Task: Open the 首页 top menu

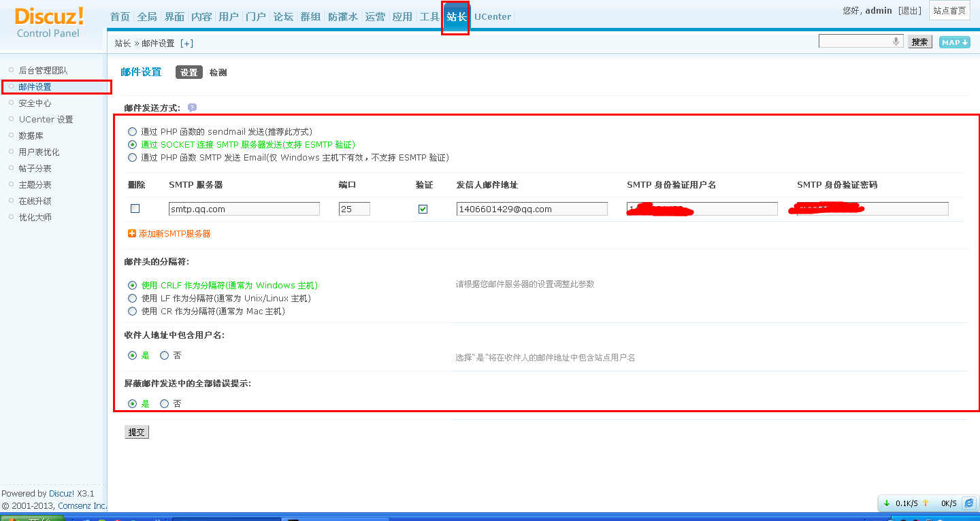Action: [x=120, y=17]
